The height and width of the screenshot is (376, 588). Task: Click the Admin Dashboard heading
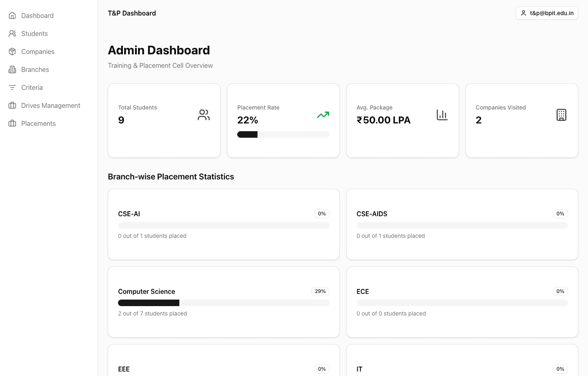coord(159,50)
